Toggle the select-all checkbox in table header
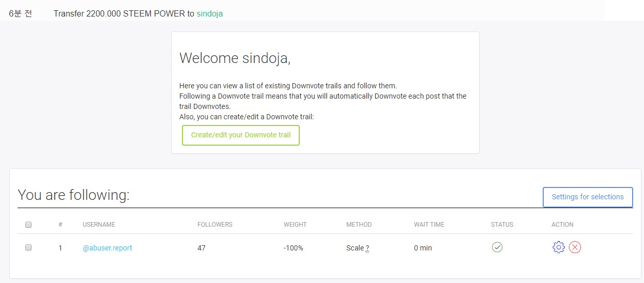Screen dimensions: 644x283 click(x=28, y=225)
